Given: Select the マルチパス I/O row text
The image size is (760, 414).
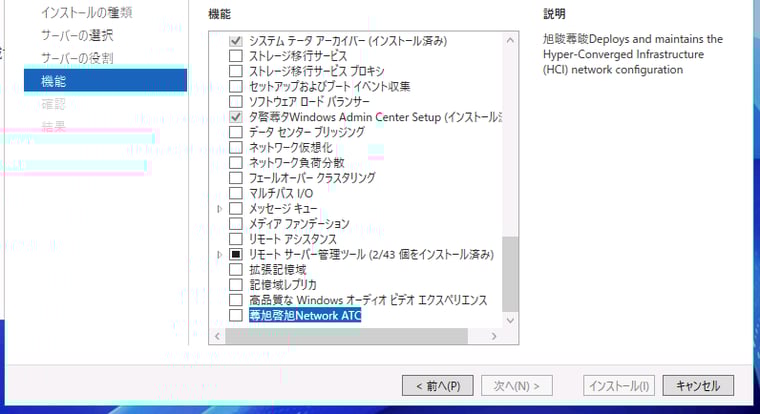Looking at the screenshot, I should pyautogui.click(x=281, y=193).
